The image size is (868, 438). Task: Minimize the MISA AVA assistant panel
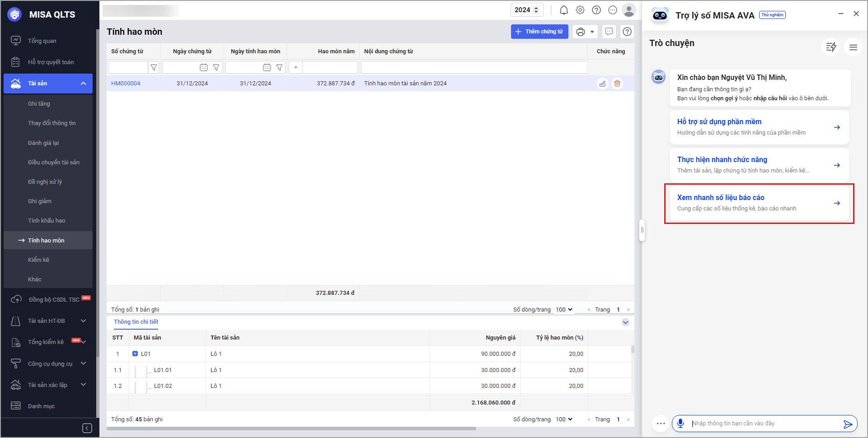841,14
